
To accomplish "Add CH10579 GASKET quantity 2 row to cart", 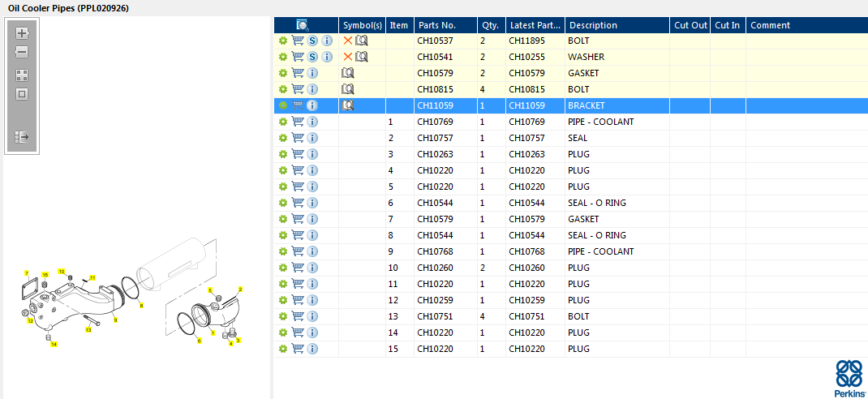I will [298, 73].
